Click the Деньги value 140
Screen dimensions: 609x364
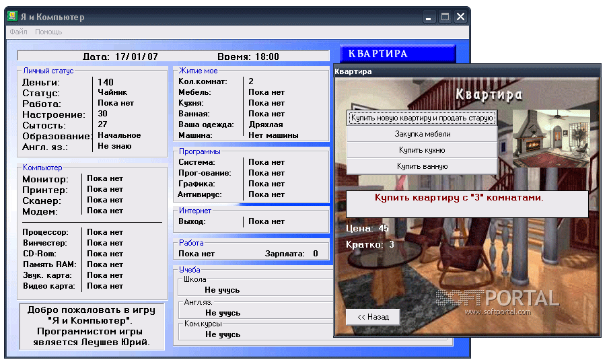point(105,82)
